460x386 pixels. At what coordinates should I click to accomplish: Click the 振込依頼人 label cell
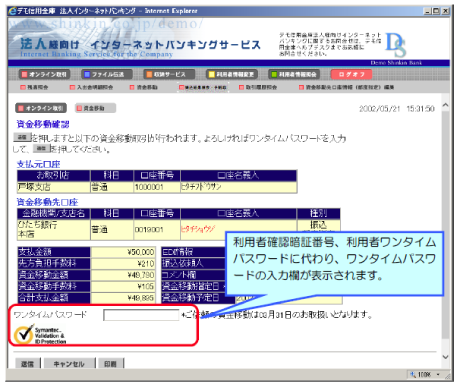(x=194, y=263)
